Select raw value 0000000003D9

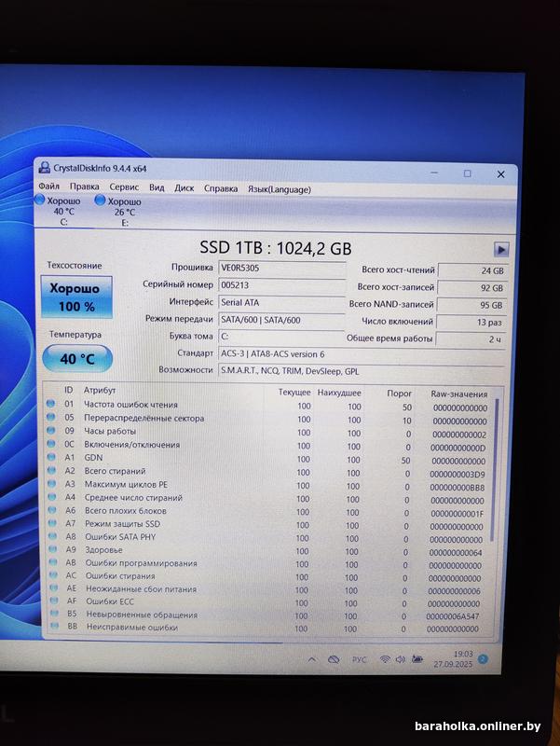458,475
